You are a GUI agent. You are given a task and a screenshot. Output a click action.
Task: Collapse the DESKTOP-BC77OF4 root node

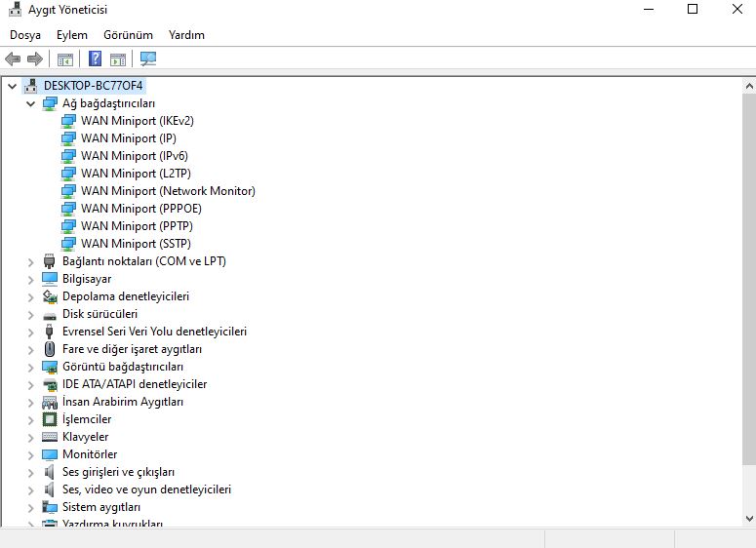click(x=12, y=86)
